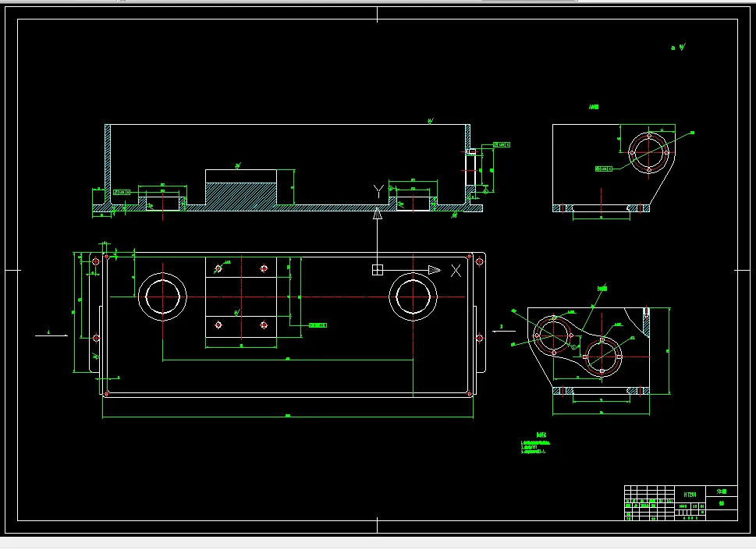The width and height of the screenshot is (756, 550).
Task: Select the tolerance frame right of center pad
Action: pos(318,325)
